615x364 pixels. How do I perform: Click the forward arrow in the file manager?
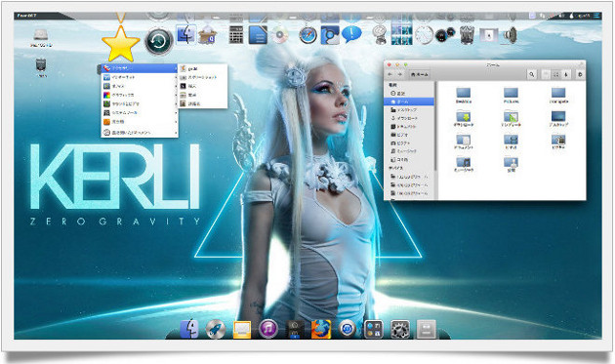(400, 74)
